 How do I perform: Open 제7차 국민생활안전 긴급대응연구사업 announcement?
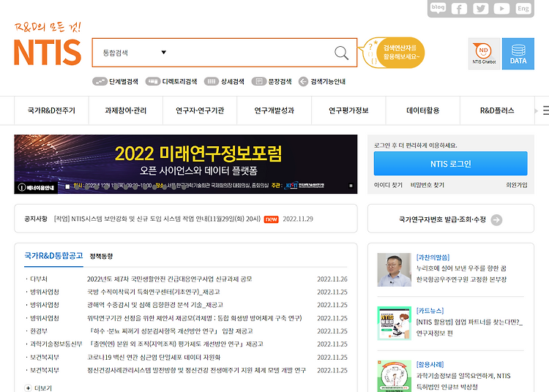[x=170, y=279]
